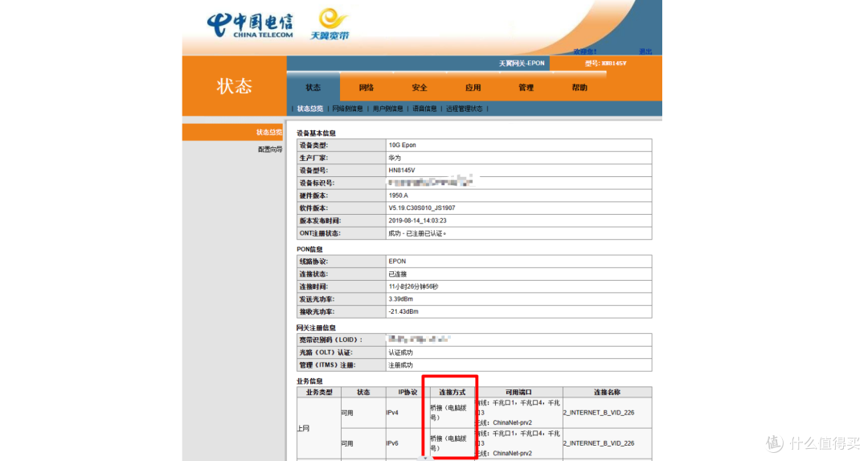Click the 可用端口 column header
Screen dimensions: 868x461
(518, 393)
